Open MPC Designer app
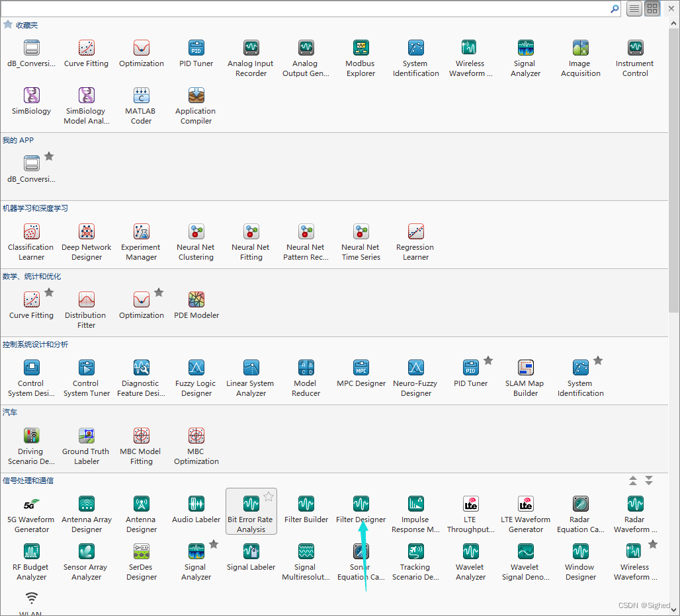The image size is (680, 616). [361, 373]
